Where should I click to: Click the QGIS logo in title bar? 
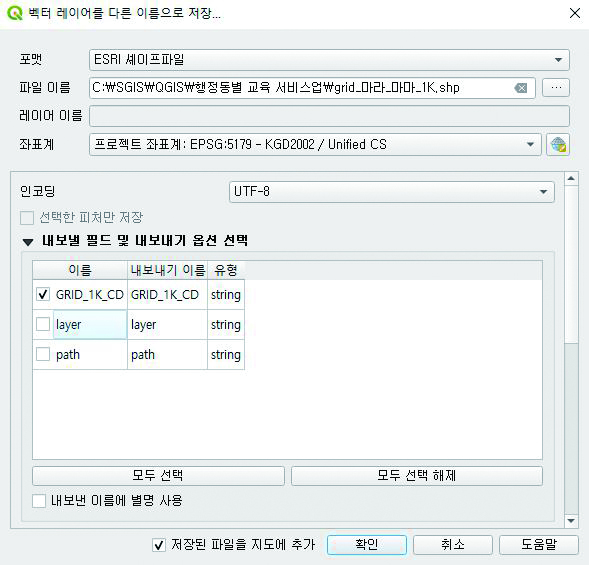pos(14,13)
